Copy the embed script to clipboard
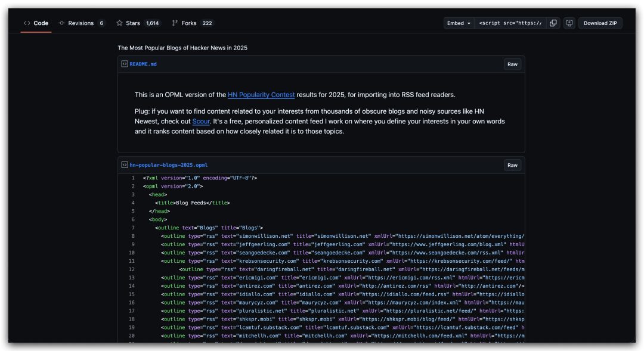 [x=553, y=23]
